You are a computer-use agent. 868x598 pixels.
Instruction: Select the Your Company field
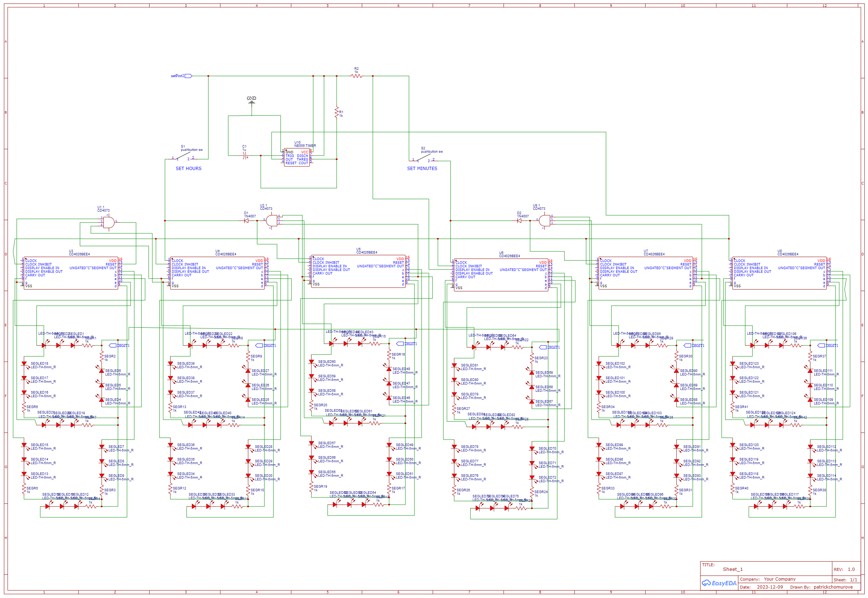tap(780, 579)
